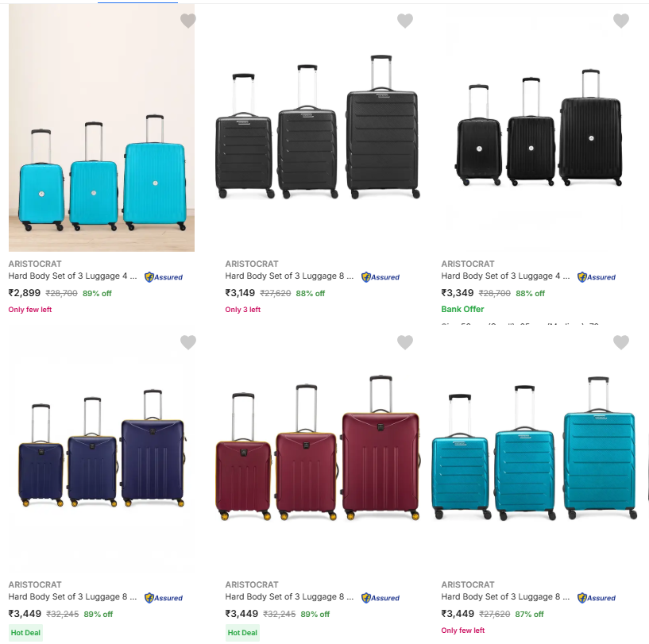Click Assured badge on ₹2,899 product
This screenshot has height=644, width=649.
[x=164, y=277]
